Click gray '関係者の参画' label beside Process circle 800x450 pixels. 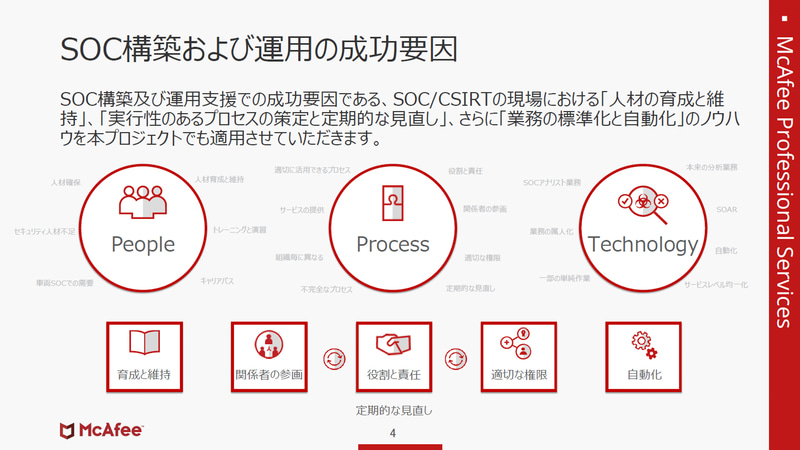[x=485, y=209]
